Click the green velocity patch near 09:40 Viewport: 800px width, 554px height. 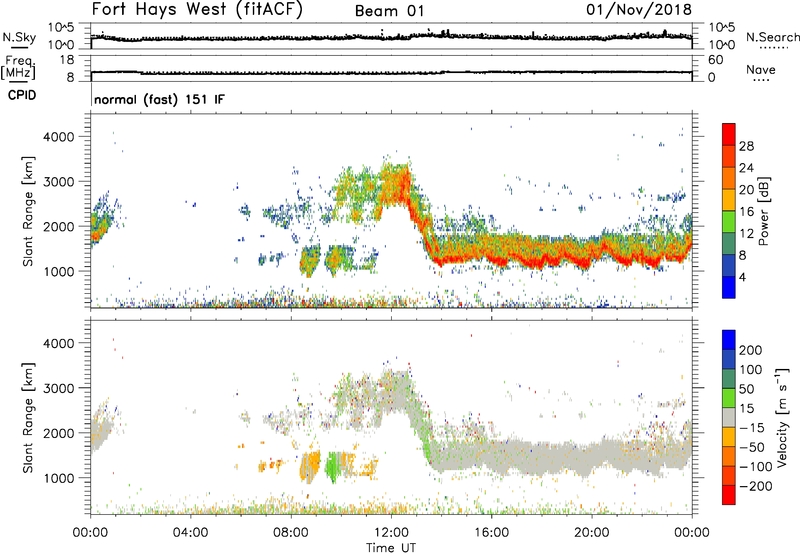tap(332, 467)
